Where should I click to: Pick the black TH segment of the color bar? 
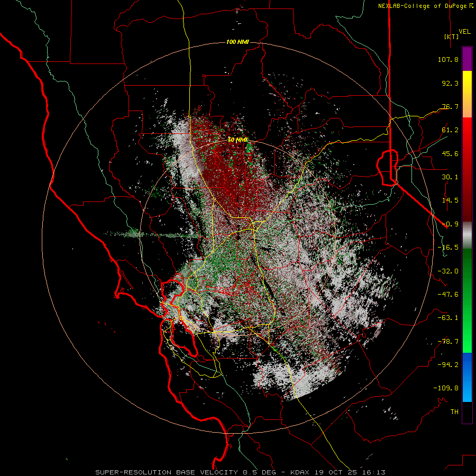[467, 412]
